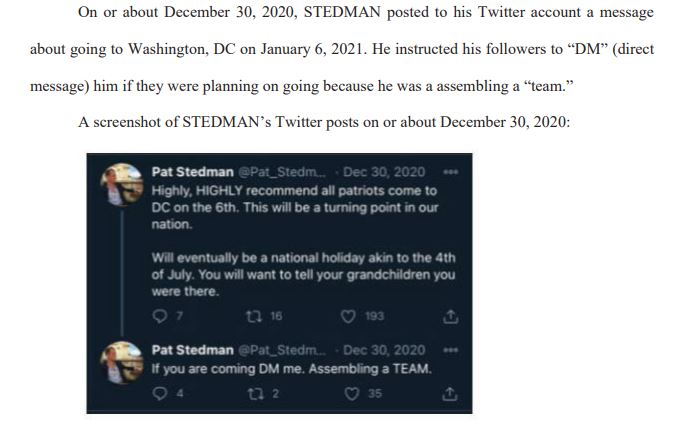Open Pat Stedman profile picture on first tweet

click(x=122, y=184)
